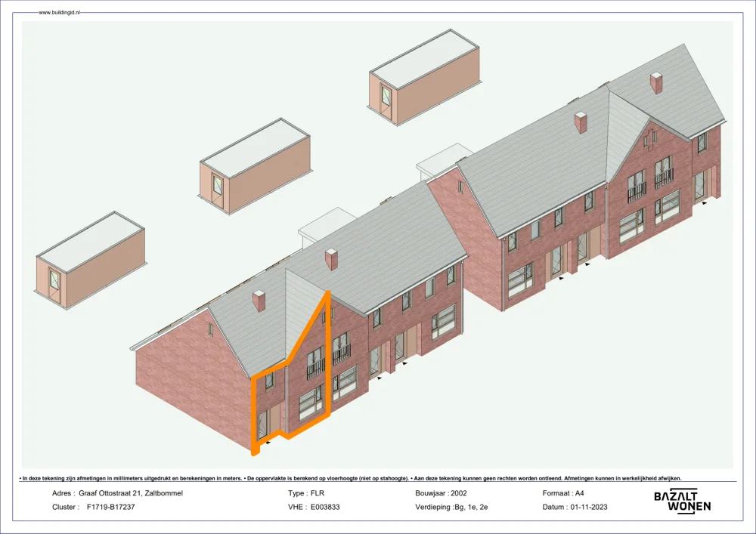Select the Type FLR field
This screenshot has height=534, width=756.
(x=306, y=493)
